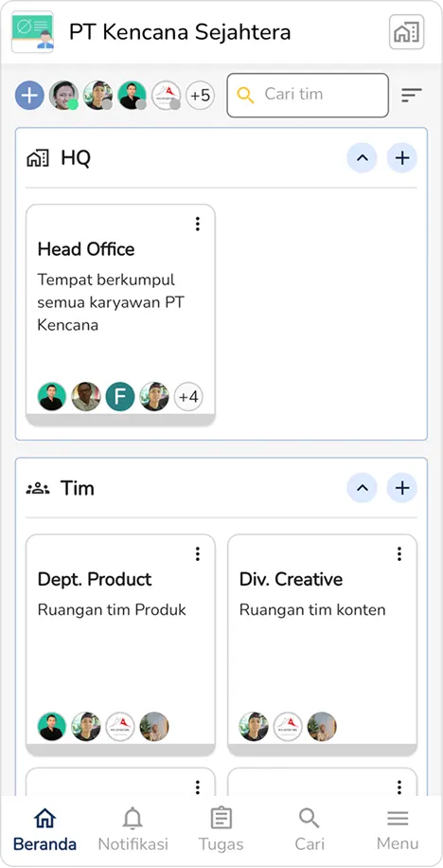Switch to the Tugas tab
The width and height of the screenshot is (443, 868).
(x=221, y=829)
